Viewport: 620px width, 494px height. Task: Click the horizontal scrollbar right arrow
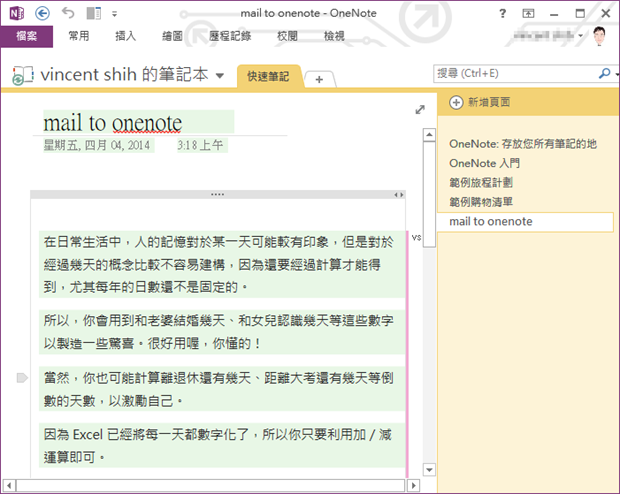[414, 485]
